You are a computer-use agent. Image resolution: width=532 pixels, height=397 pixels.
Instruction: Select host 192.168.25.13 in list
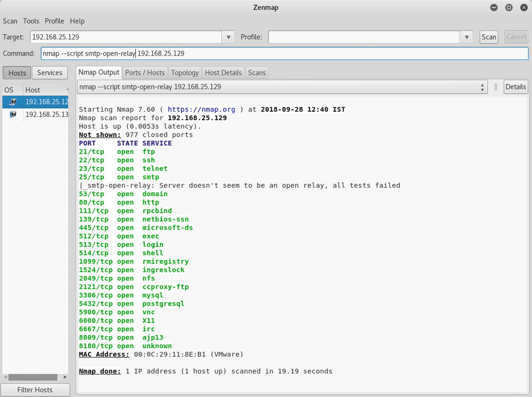click(35, 114)
